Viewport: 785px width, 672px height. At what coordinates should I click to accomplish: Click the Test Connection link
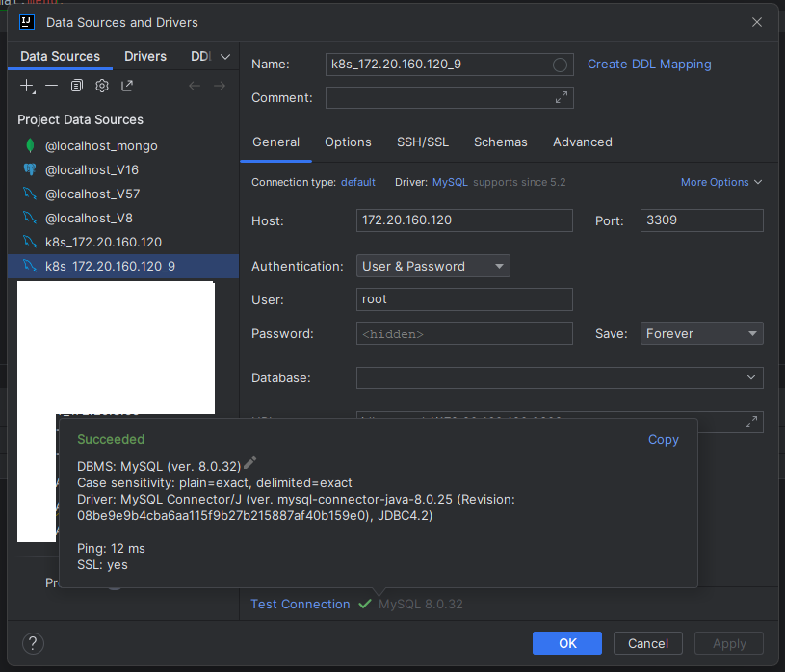pos(301,604)
